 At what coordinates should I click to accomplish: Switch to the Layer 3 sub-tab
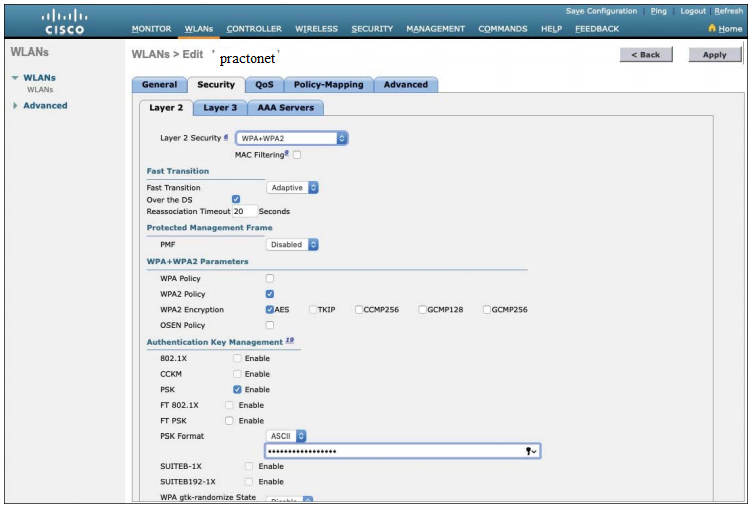point(220,107)
